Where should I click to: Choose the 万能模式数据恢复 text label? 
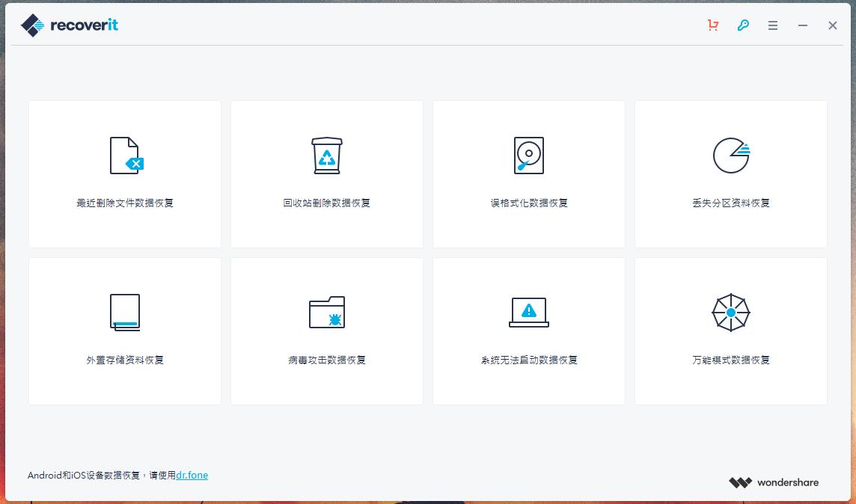coord(731,360)
